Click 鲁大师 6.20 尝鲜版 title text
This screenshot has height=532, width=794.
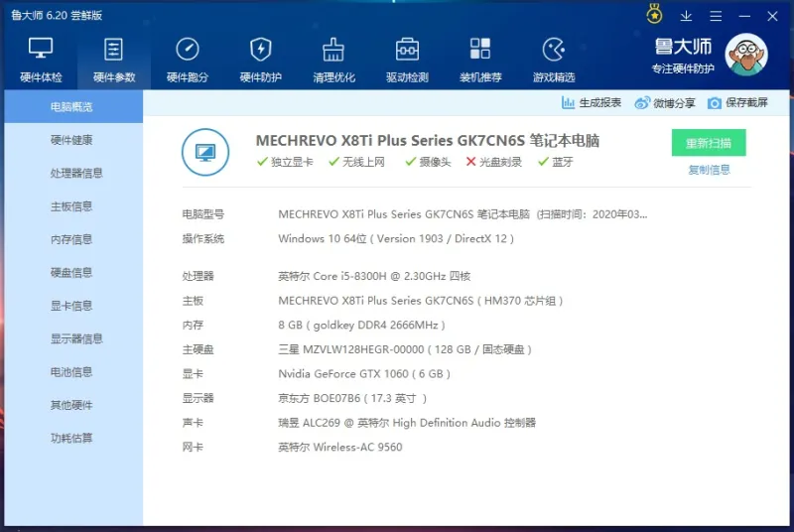[x=57, y=15]
